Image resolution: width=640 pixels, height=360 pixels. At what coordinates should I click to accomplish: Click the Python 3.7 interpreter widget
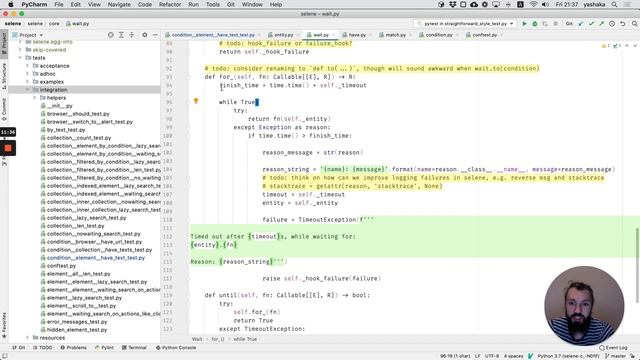568,356
